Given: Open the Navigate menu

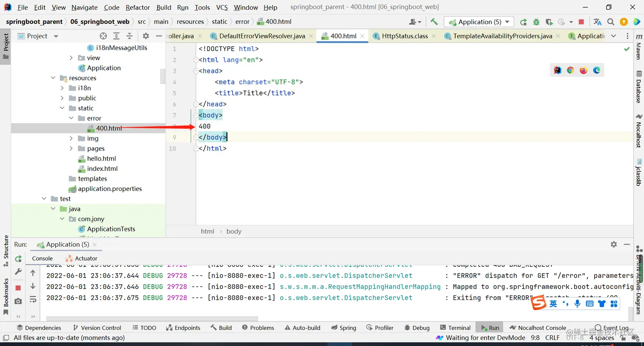Looking at the screenshot, I should (84, 7).
